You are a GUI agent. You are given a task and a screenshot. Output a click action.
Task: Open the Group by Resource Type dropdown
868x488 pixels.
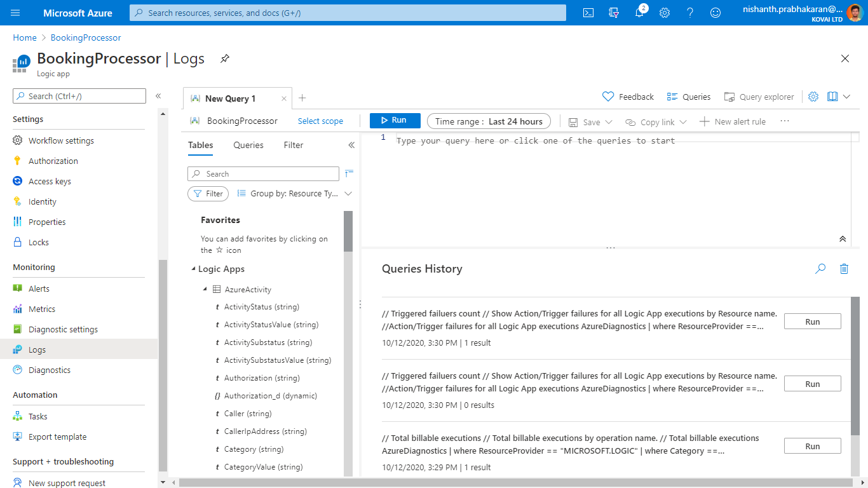294,193
